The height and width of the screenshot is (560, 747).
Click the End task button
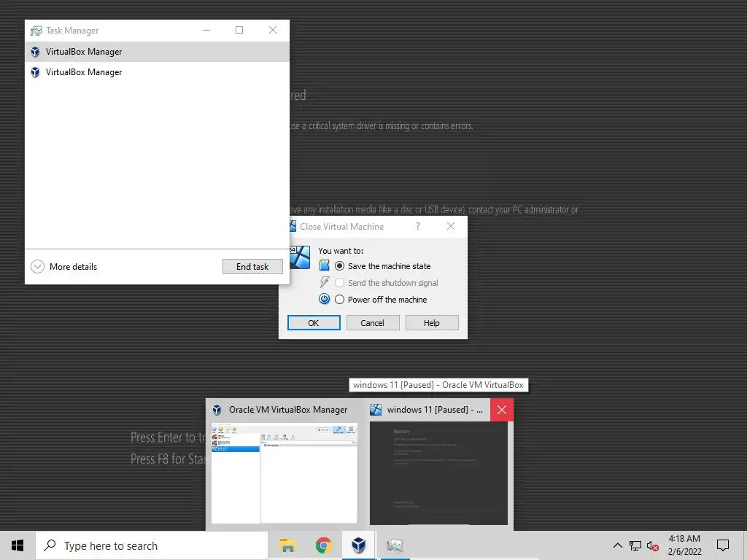[x=252, y=267]
